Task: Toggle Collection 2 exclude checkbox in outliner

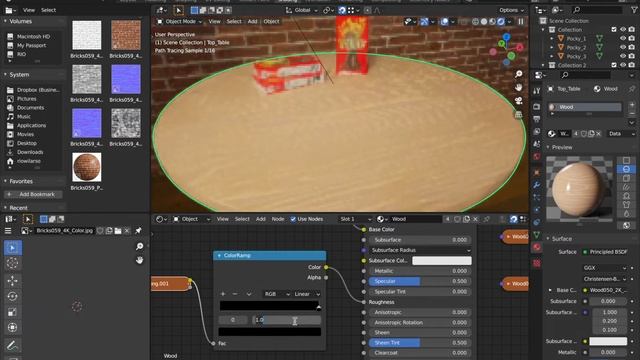Action: click(x=614, y=65)
